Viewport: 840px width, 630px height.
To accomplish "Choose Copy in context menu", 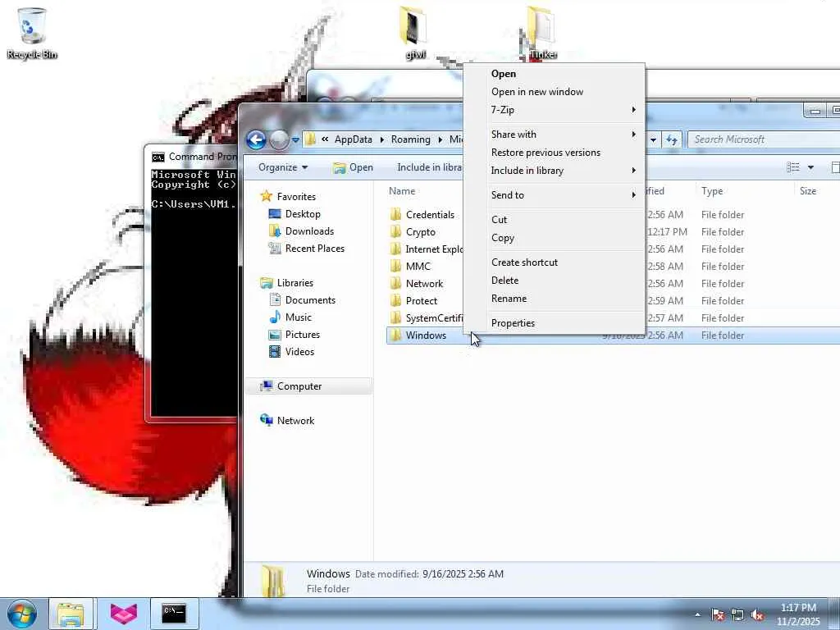I will pos(555,238).
